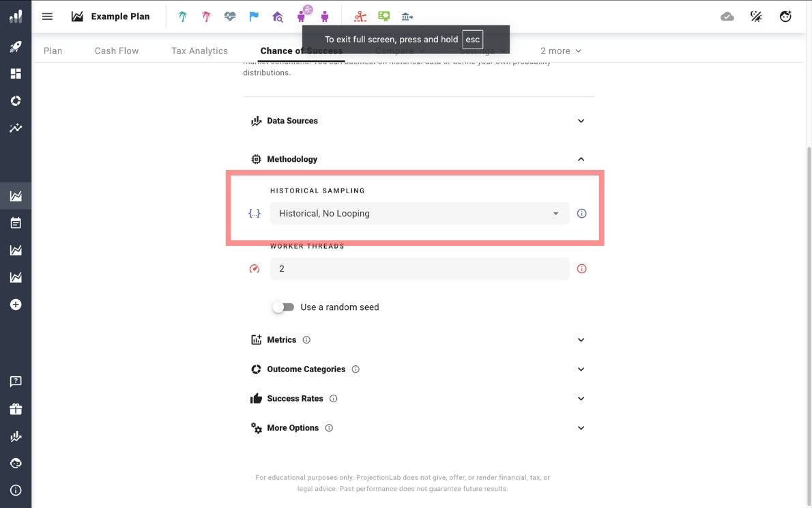Click the plus icon in the sidebar
Viewport: 812px width, 508px height.
16,305
